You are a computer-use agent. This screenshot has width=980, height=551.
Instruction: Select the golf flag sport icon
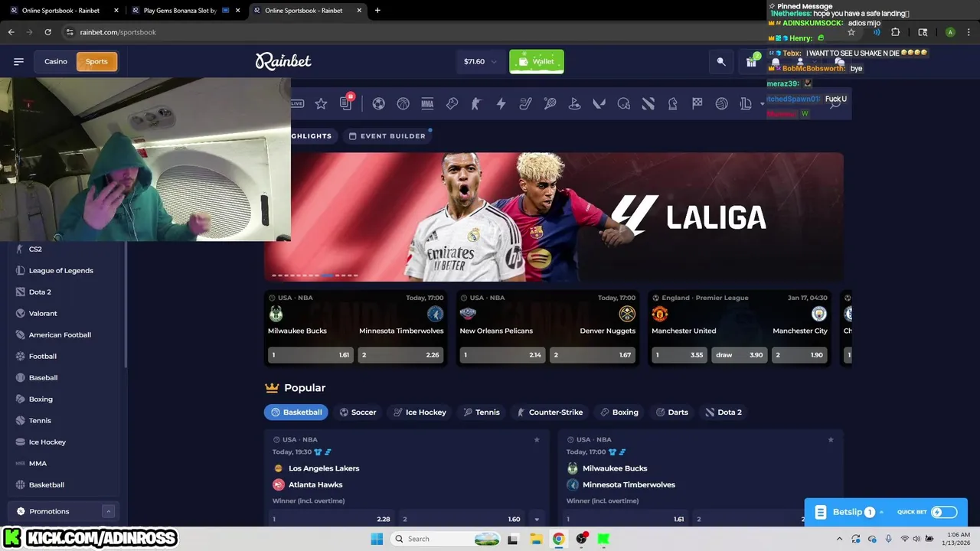pyautogui.click(x=574, y=103)
